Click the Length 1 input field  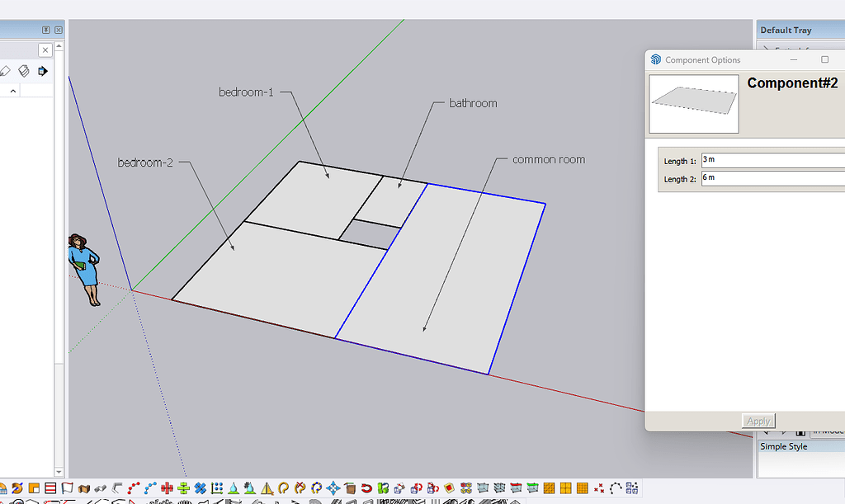pyautogui.click(x=772, y=159)
